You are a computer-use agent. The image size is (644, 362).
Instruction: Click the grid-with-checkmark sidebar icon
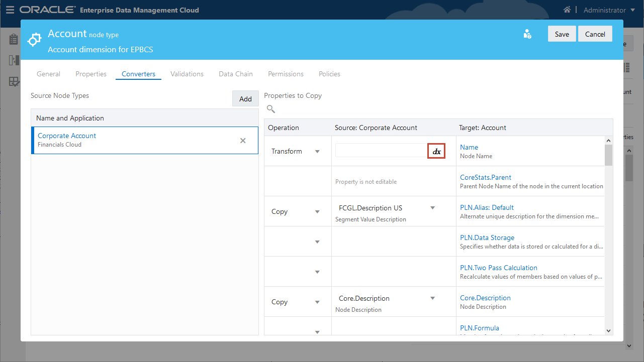click(13, 81)
